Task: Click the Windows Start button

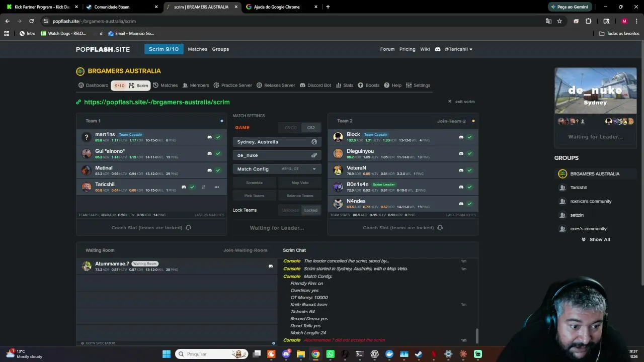Action: [167, 354]
